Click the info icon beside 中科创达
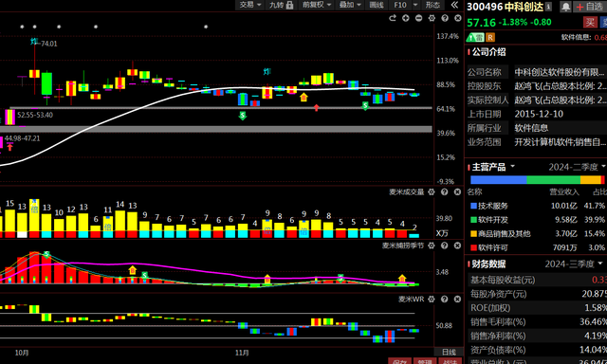The height and width of the screenshot is (364, 607). (x=548, y=7)
